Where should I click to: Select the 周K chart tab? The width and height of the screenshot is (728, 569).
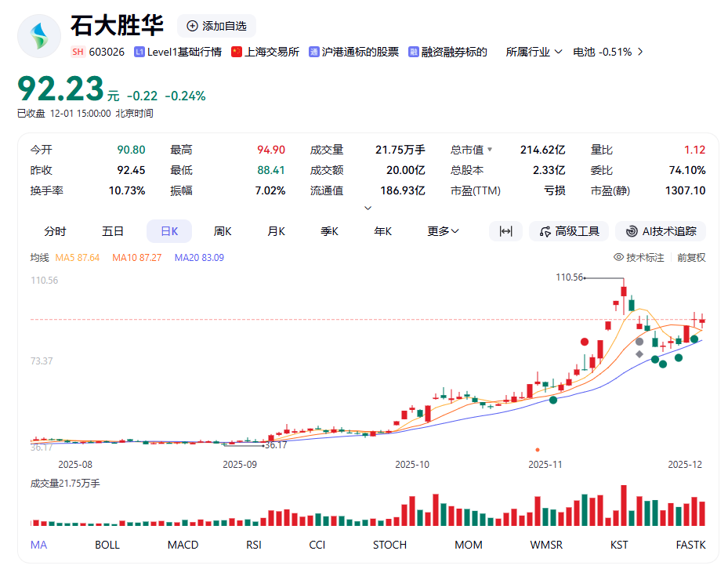223,231
